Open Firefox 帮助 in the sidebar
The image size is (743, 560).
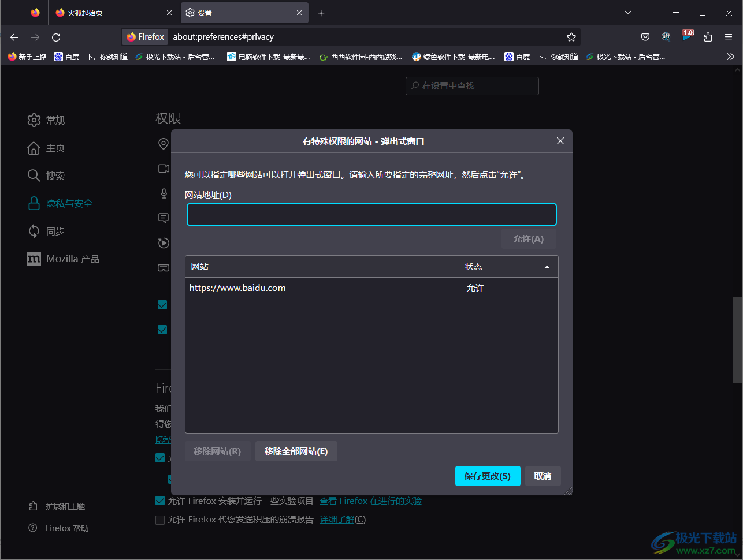pos(58,528)
